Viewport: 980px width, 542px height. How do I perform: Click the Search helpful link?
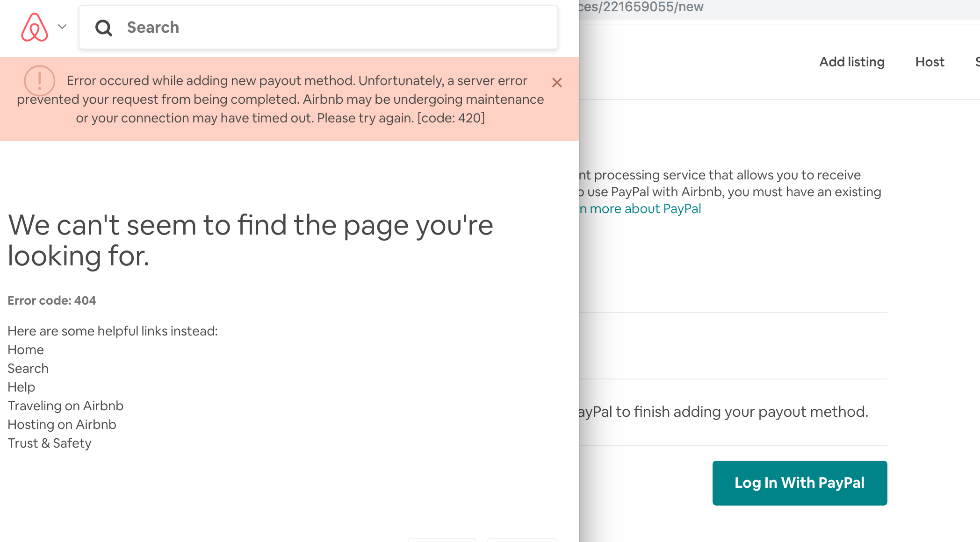pos(28,368)
